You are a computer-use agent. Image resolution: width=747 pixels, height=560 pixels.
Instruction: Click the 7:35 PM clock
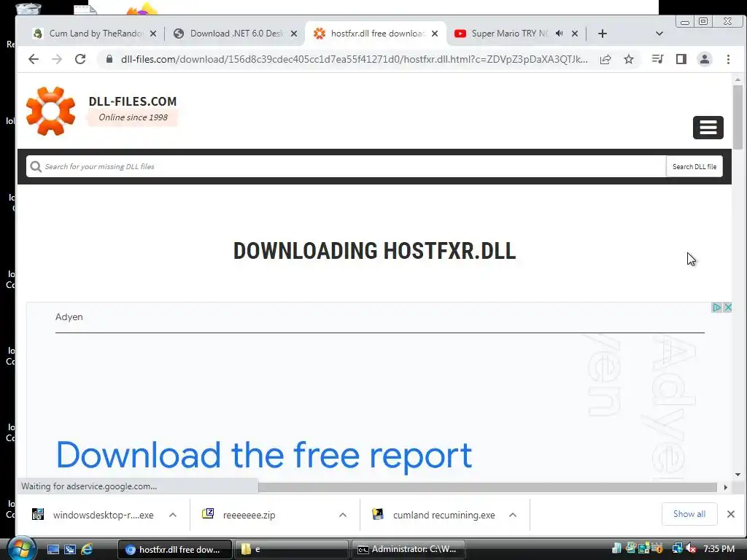[x=719, y=548]
